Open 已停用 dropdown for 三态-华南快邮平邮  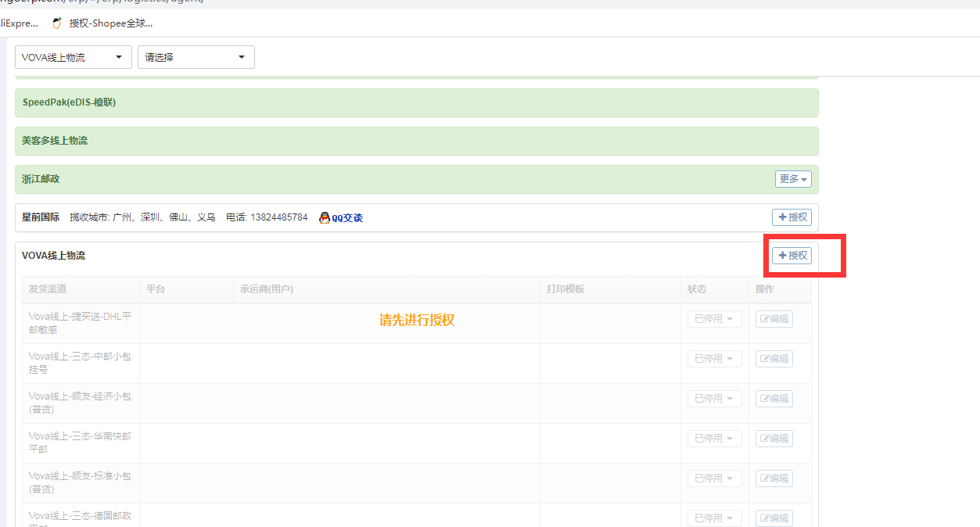(715, 439)
